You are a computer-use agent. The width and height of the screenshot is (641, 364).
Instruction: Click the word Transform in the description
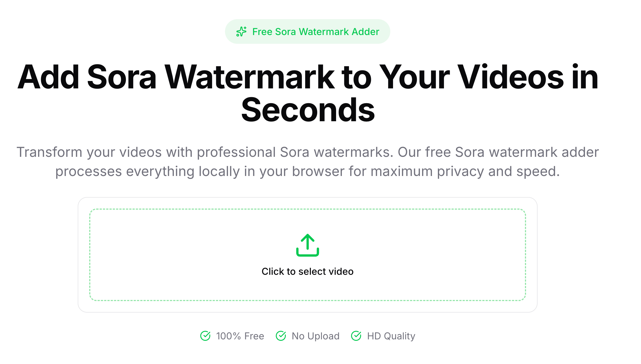click(x=50, y=152)
